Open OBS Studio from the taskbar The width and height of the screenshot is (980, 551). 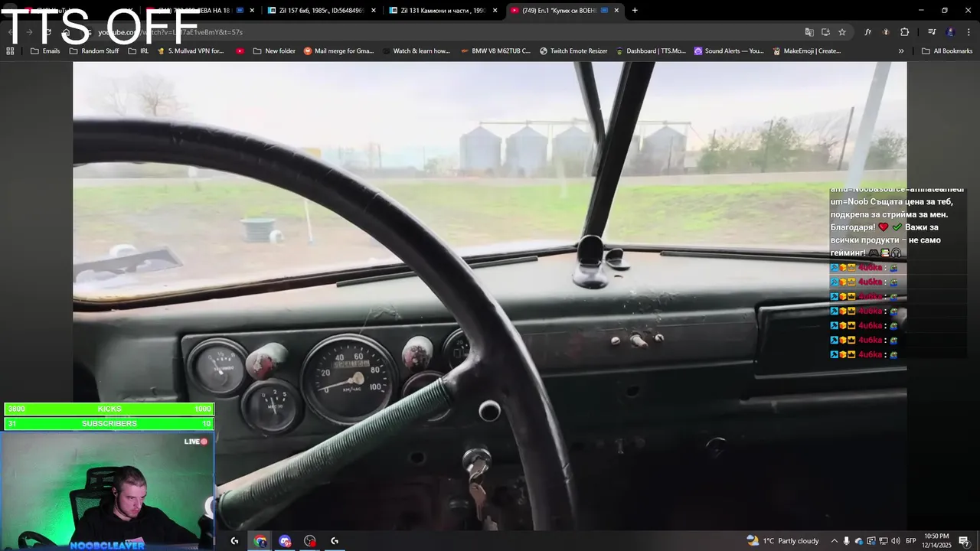309,541
